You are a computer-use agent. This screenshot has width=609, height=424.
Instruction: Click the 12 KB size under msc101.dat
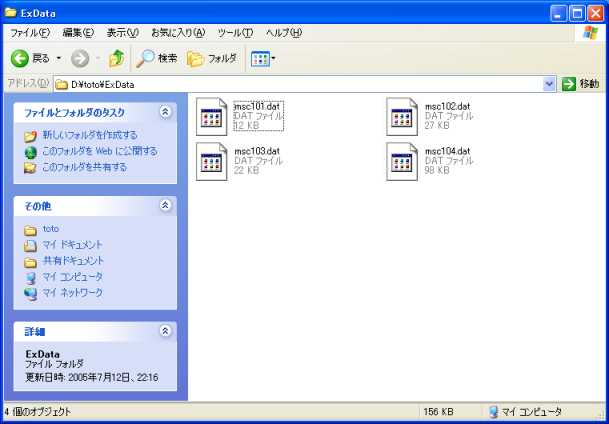click(x=246, y=126)
